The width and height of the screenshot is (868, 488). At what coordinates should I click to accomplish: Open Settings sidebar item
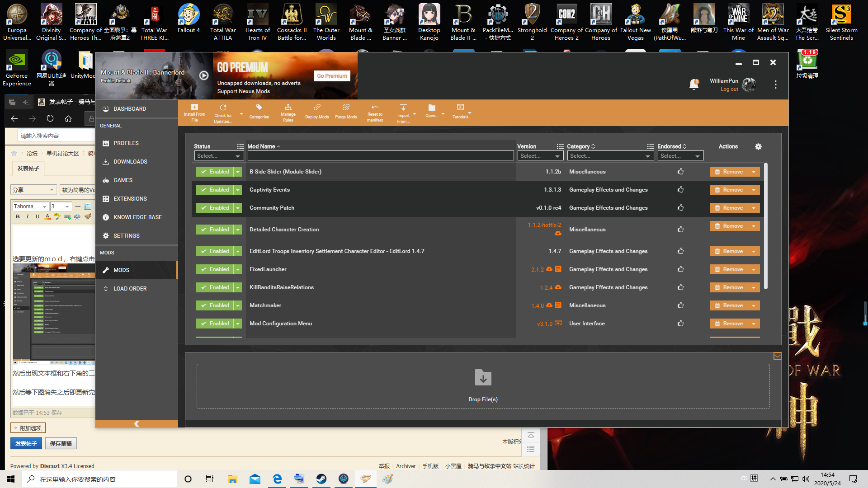tap(137, 236)
